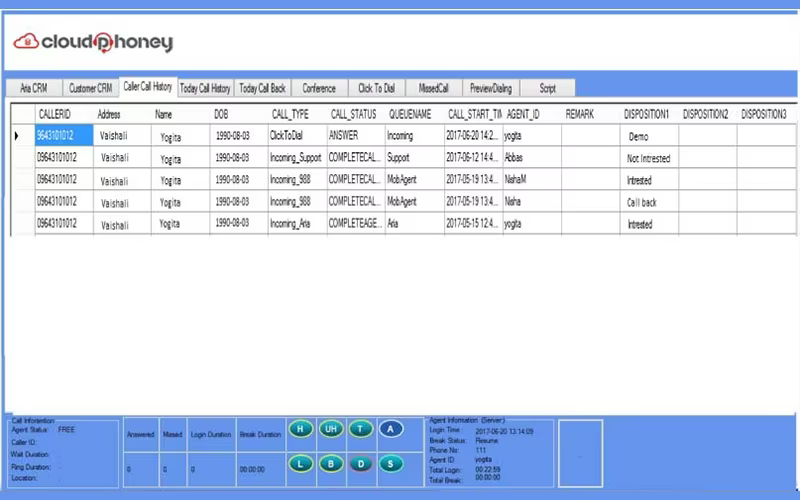Screen dimensions: 800x500
Task: Click the Agent Status FREE value
Action: tap(66, 430)
